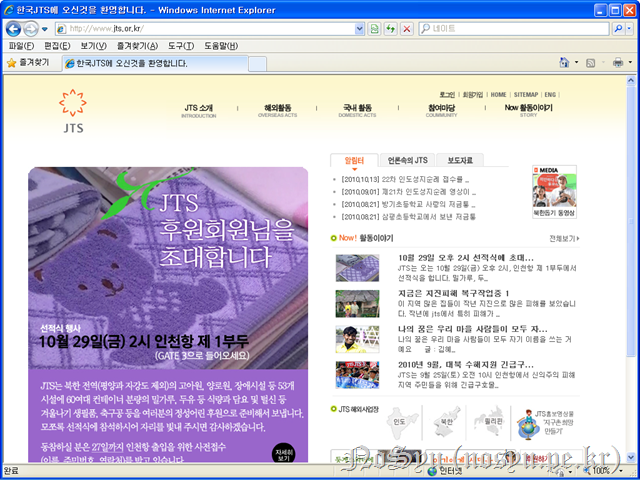Open the 보기(V) menu

tap(93, 45)
